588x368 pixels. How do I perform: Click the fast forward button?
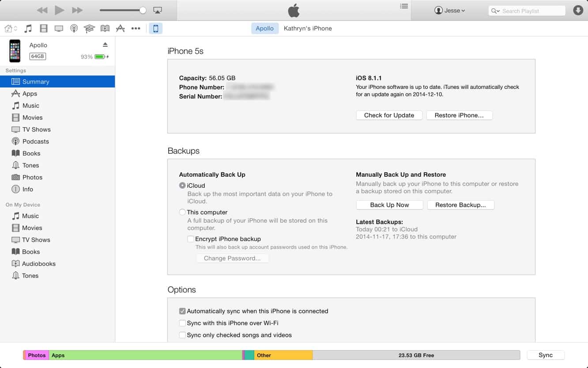pos(77,10)
